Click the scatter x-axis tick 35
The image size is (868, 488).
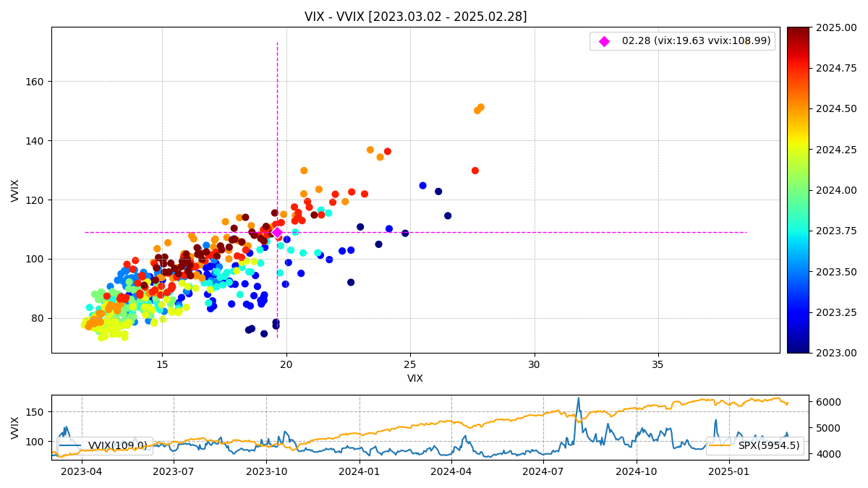click(658, 365)
